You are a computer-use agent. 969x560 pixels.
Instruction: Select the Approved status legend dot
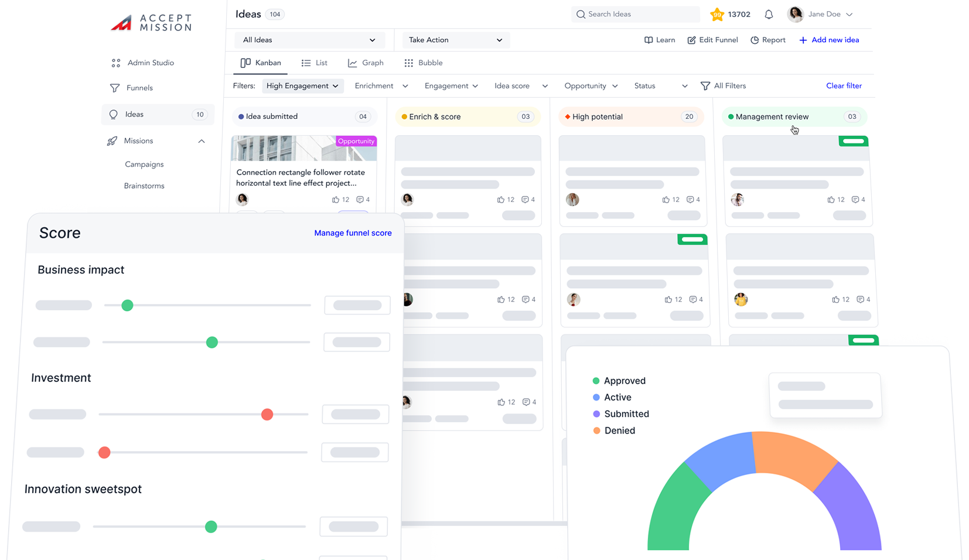coord(596,381)
